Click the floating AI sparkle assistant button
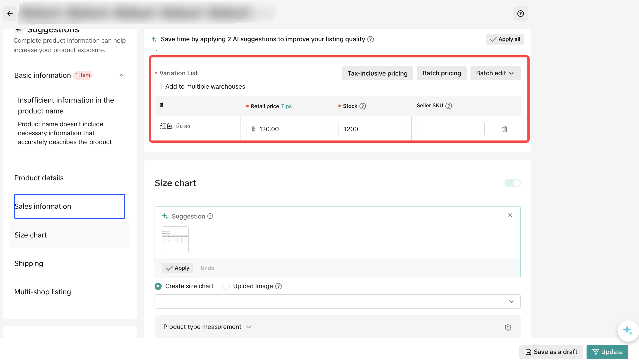Image resolution: width=639 pixels, height=364 pixels. [x=628, y=331]
